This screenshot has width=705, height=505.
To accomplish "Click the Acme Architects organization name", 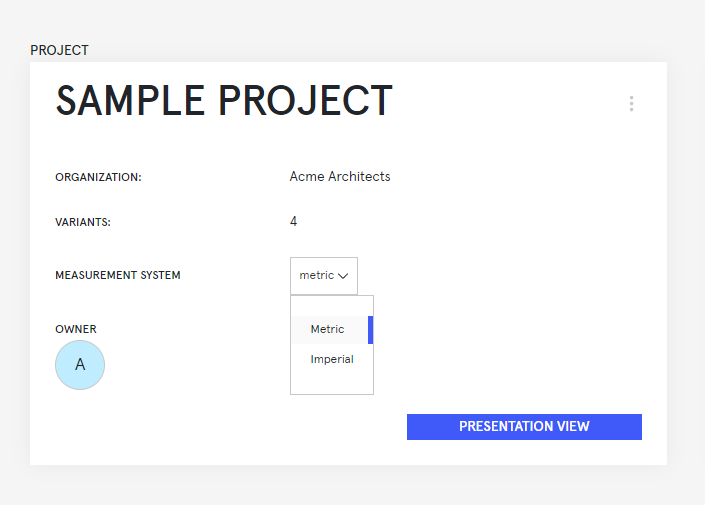I will (340, 177).
